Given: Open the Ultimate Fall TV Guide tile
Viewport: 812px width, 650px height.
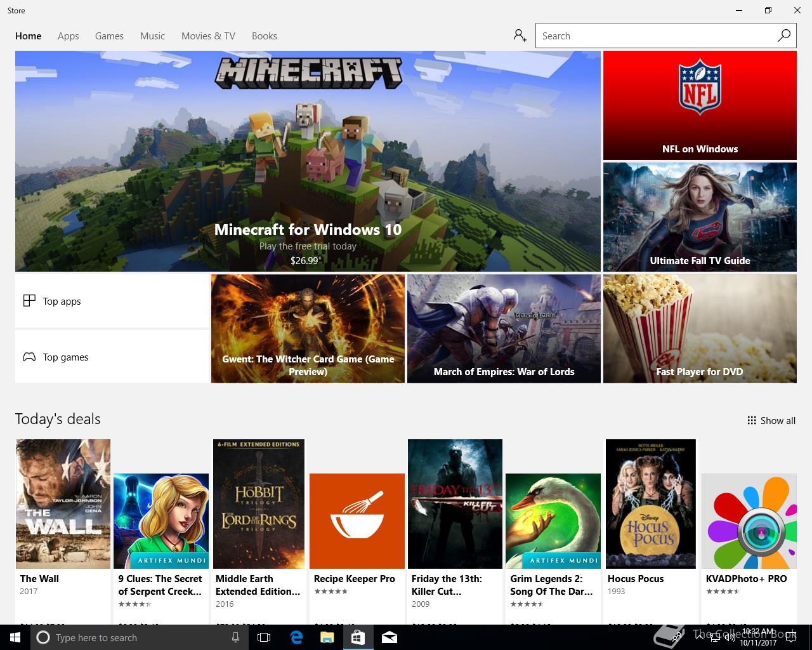Looking at the screenshot, I should coord(700,217).
